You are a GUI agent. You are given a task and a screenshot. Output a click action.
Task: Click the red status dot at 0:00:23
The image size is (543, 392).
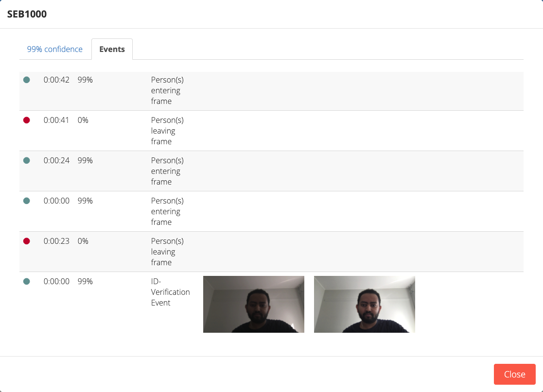27,241
